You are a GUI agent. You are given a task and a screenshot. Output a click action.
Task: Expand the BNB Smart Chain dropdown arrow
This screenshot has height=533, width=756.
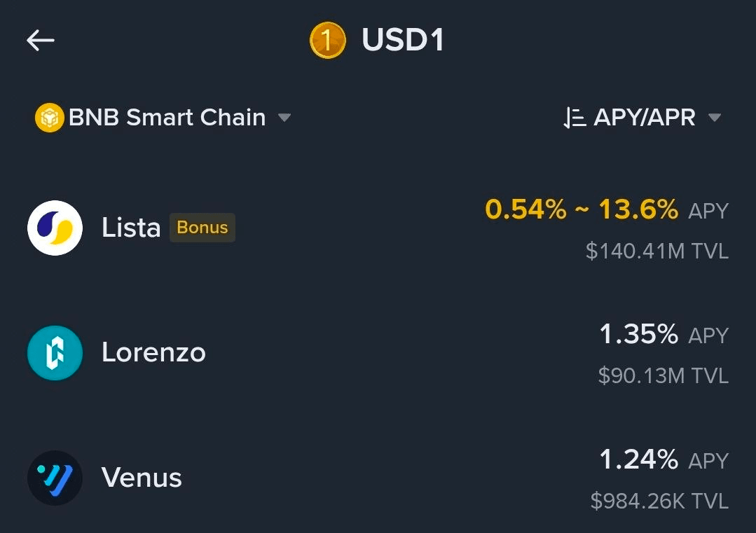pos(284,118)
